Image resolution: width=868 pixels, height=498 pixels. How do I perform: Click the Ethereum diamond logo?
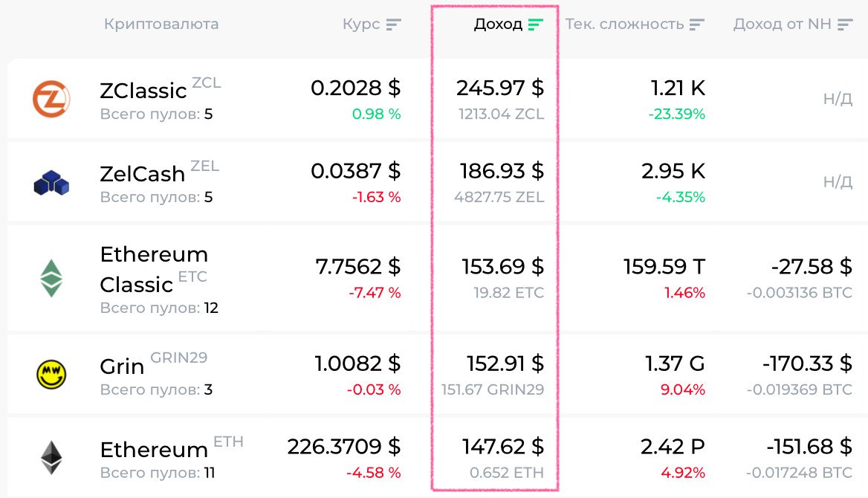pyautogui.click(x=51, y=457)
